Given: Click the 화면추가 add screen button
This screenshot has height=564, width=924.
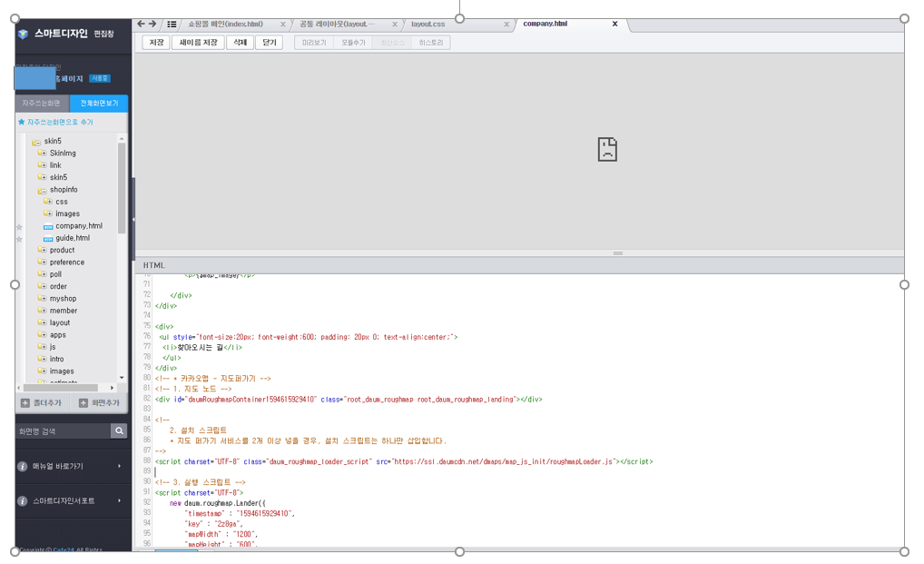Looking at the screenshot, I should coord(99,403).
